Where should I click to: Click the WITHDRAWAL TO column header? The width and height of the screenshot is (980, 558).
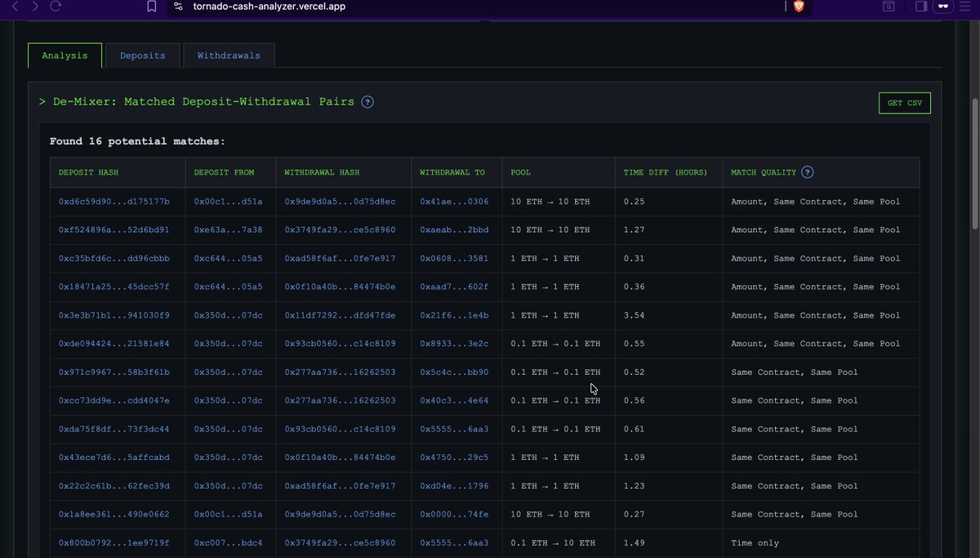452,172
